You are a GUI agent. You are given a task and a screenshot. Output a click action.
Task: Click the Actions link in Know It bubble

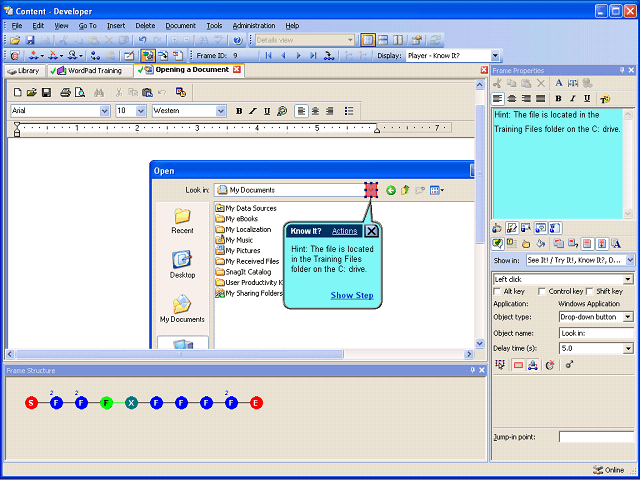point(344,231)
